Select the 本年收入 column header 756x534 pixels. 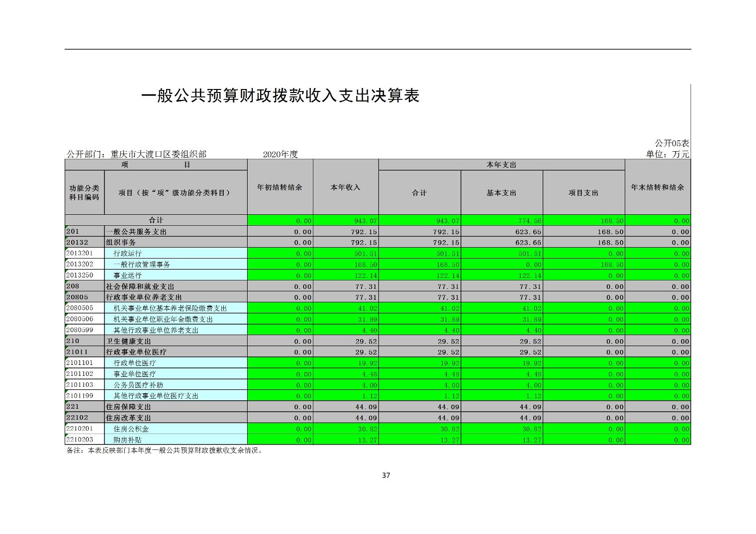[345, 187]
